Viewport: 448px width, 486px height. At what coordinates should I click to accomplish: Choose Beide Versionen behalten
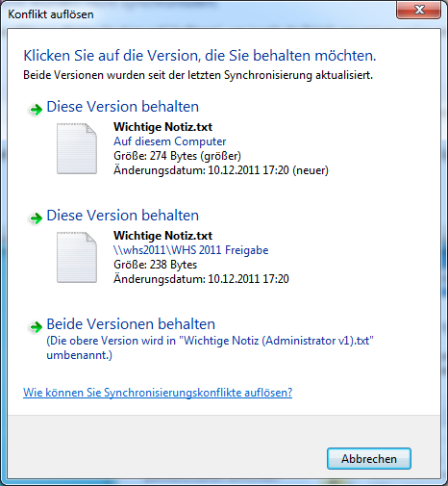[x=131, y=324]
